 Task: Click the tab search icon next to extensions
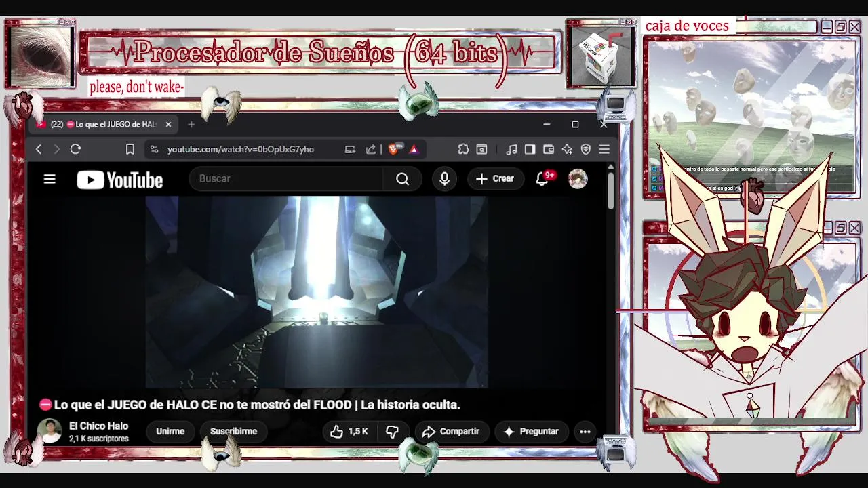coord(481,149)
